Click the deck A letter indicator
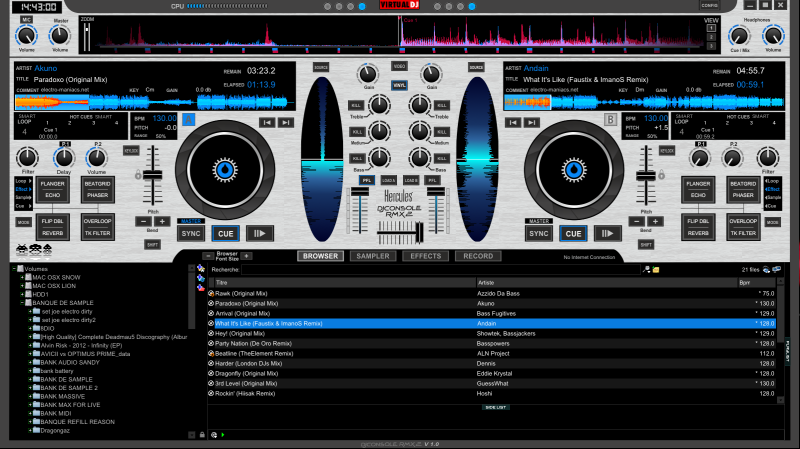The width and height of the screenshot is (800, 449). click(188, 120)
